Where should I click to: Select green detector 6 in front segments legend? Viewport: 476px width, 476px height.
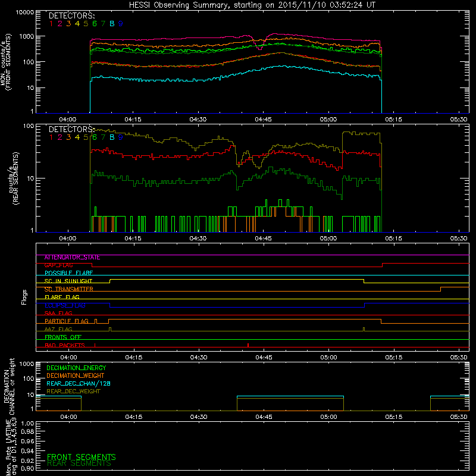coord(95,23)
